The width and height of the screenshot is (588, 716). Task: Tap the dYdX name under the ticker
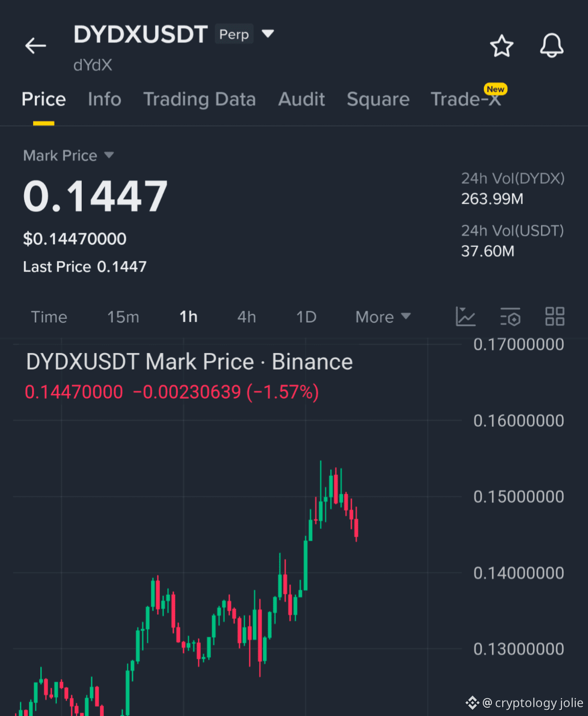[92, 65]
